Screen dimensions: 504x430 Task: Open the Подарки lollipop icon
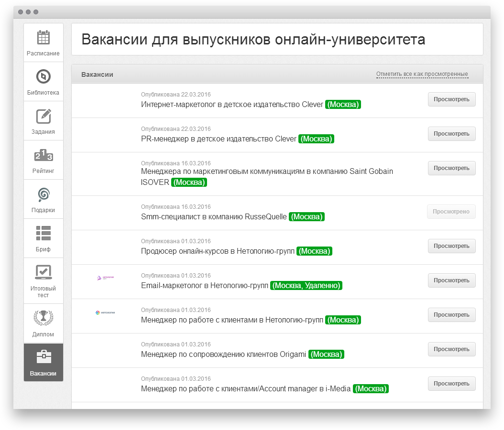[44, 194]
